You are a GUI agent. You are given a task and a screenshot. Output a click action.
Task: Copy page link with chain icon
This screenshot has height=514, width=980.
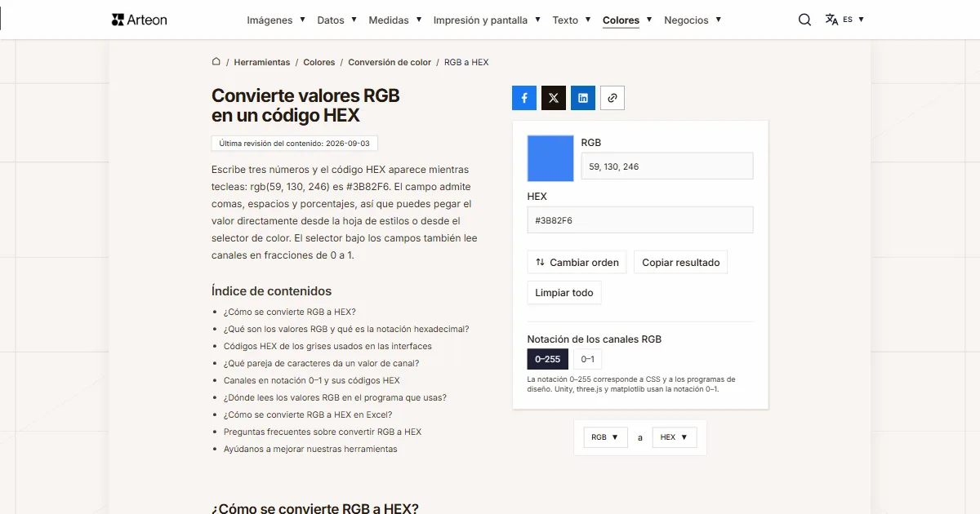point(612,98)
